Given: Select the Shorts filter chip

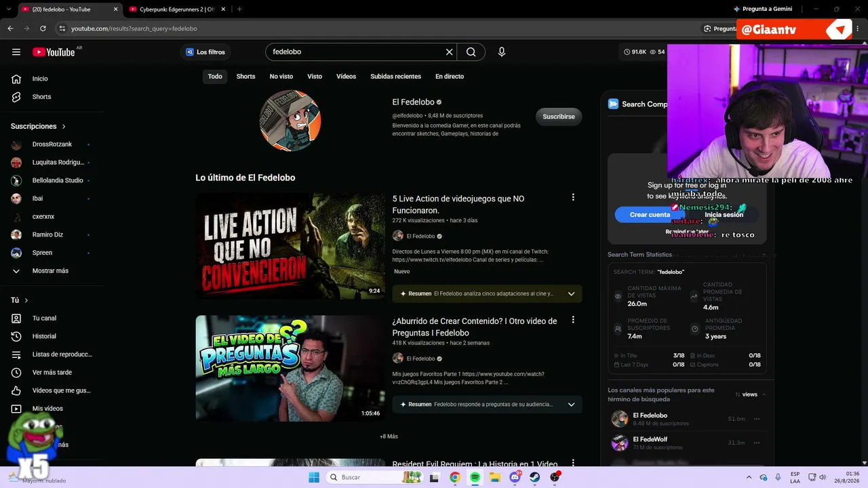Looking at the screenshot, I should [245, 77].
